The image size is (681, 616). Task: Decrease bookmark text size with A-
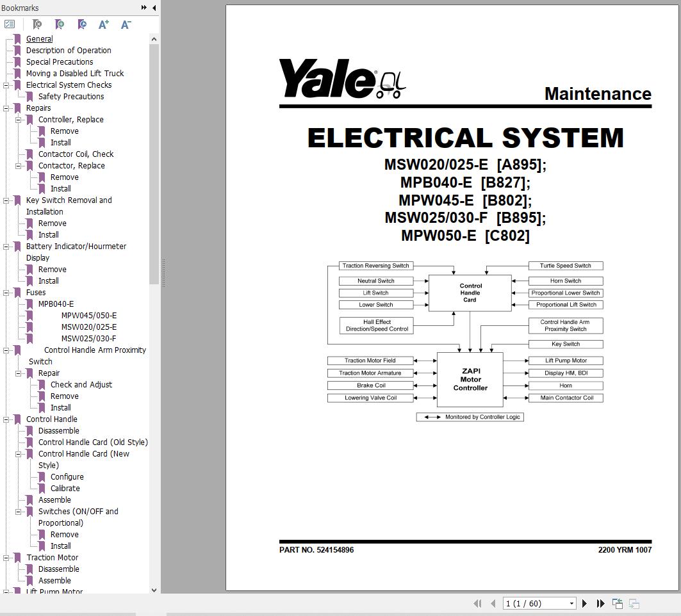tap(126, 25)
